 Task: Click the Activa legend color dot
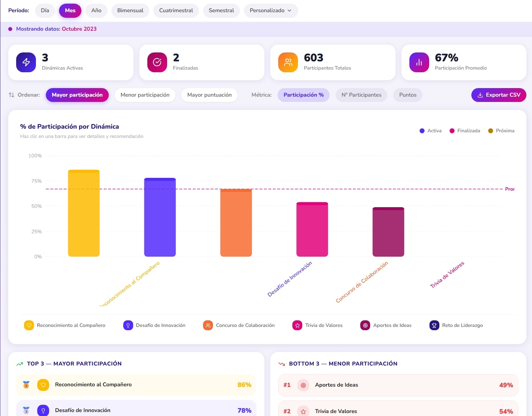422,131
